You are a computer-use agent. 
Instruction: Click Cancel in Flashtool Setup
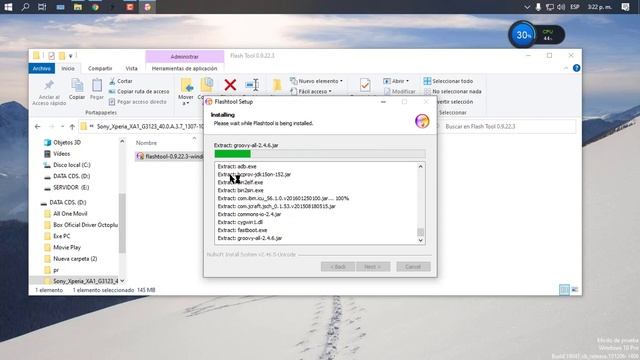(x=413, y=267)
